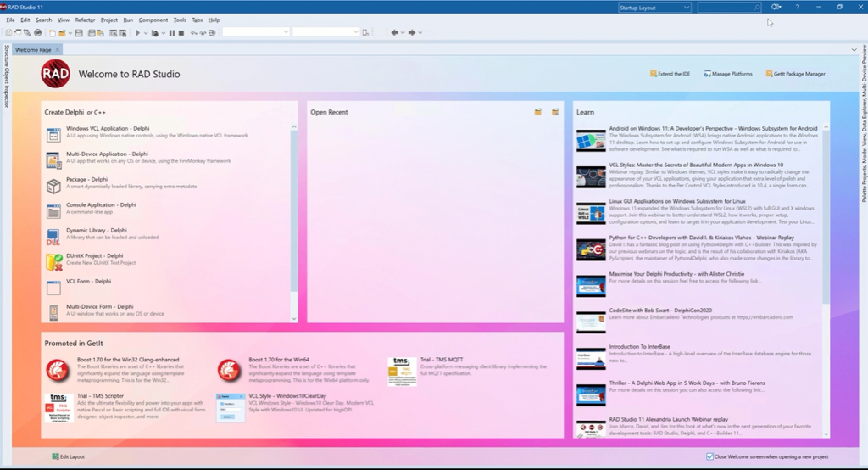Click the Package box icon
The height and width of the screenshot is (470, 868).
(x=53, y=186)
